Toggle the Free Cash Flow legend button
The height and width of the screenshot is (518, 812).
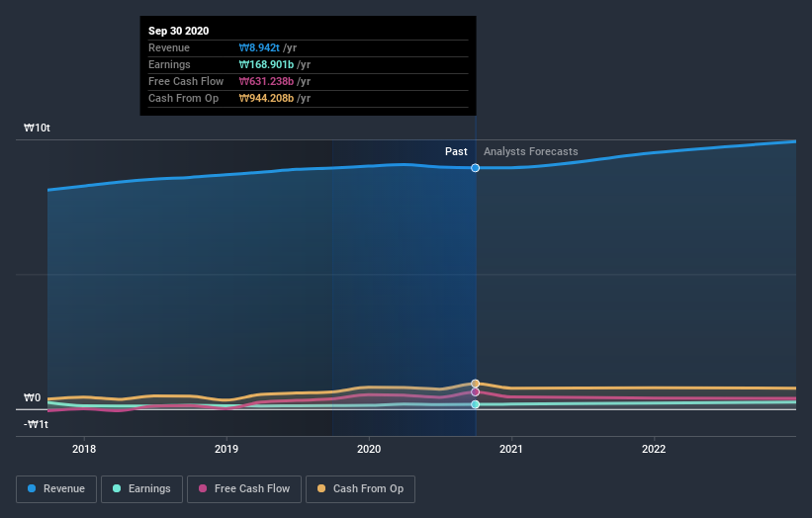tap(244, 489)
